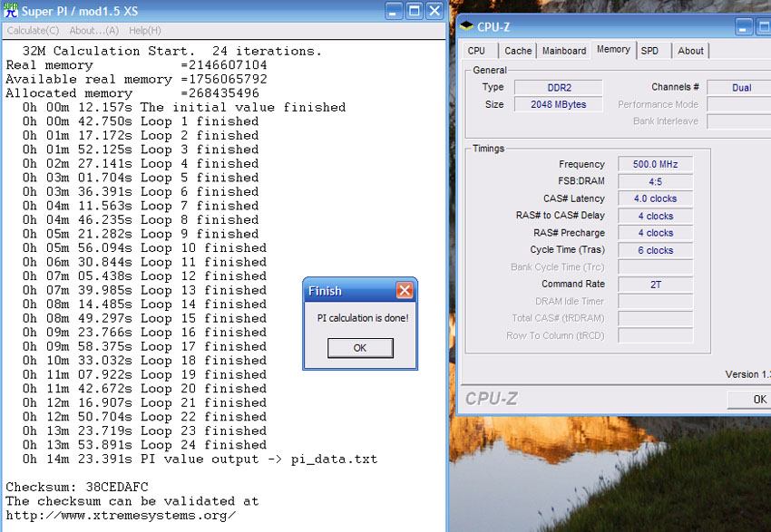This screenshot has height=532, width=771.
Task: Click the 'The checksum can be validated at' line
Action: [x=132, y=501]
